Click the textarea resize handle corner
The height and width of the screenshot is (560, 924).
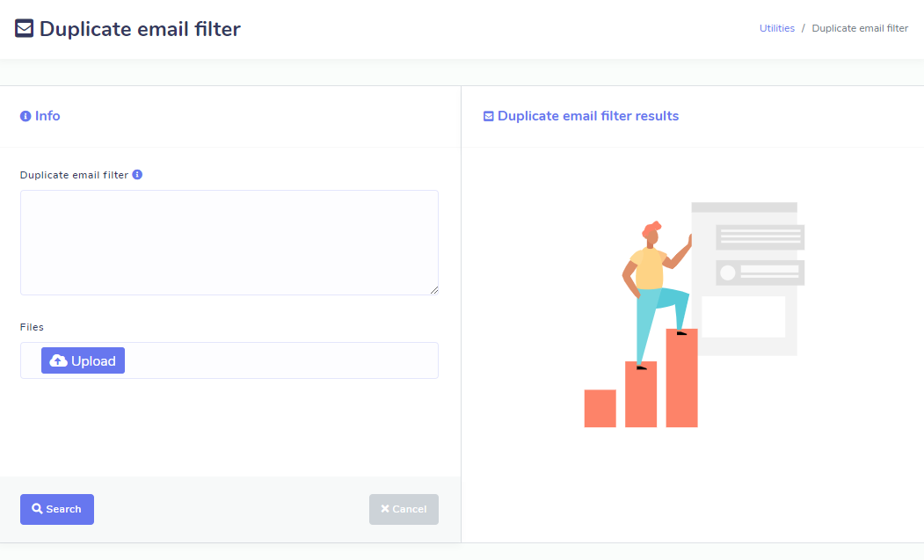(434, 290)
